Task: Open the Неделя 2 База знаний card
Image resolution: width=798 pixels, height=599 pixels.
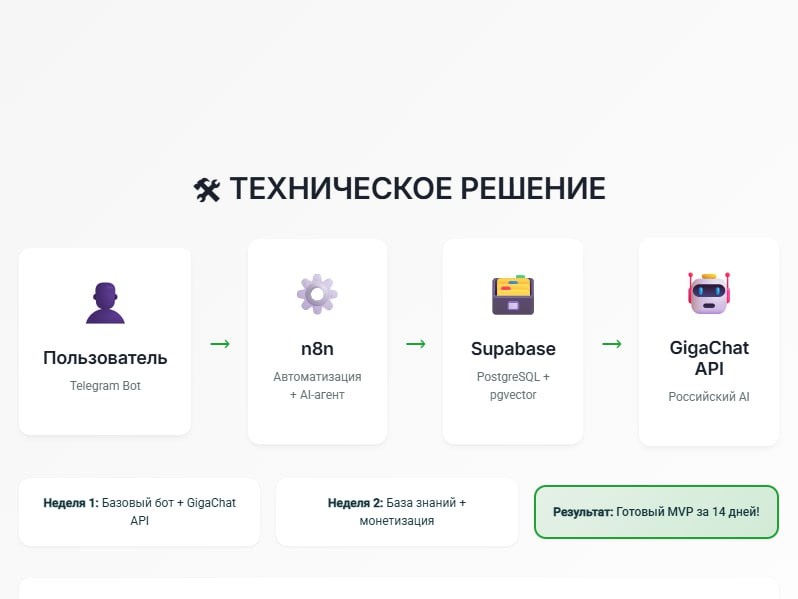Action: [397, 512]
